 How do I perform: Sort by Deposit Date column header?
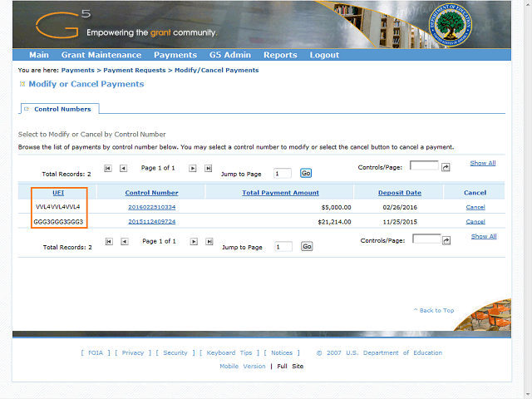tap(400, 193)
